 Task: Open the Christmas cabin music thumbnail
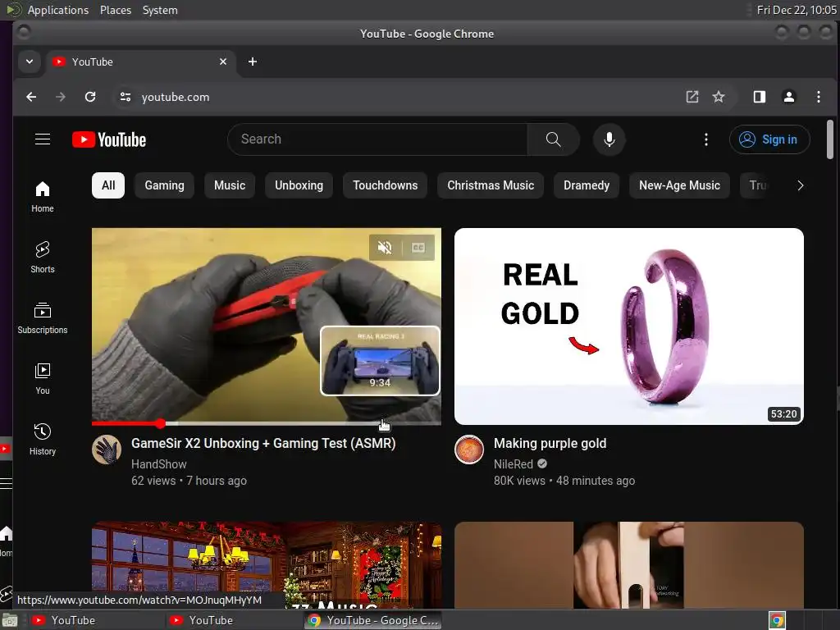267,565
